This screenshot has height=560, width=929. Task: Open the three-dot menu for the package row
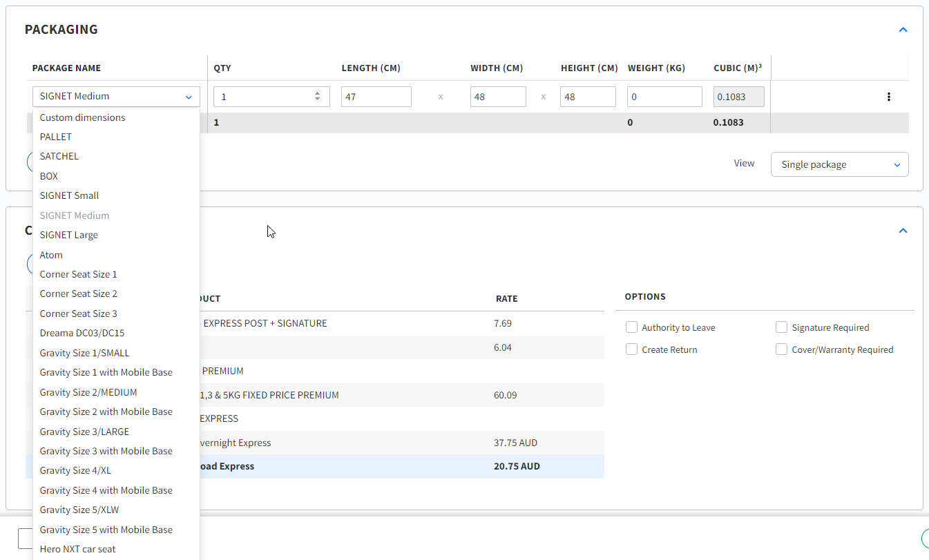[x=888, y=97]
